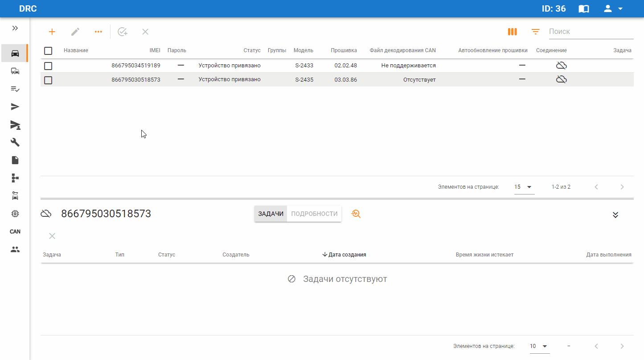
Task: Click offline cloud icon in second row
Action: click(562, 79)
